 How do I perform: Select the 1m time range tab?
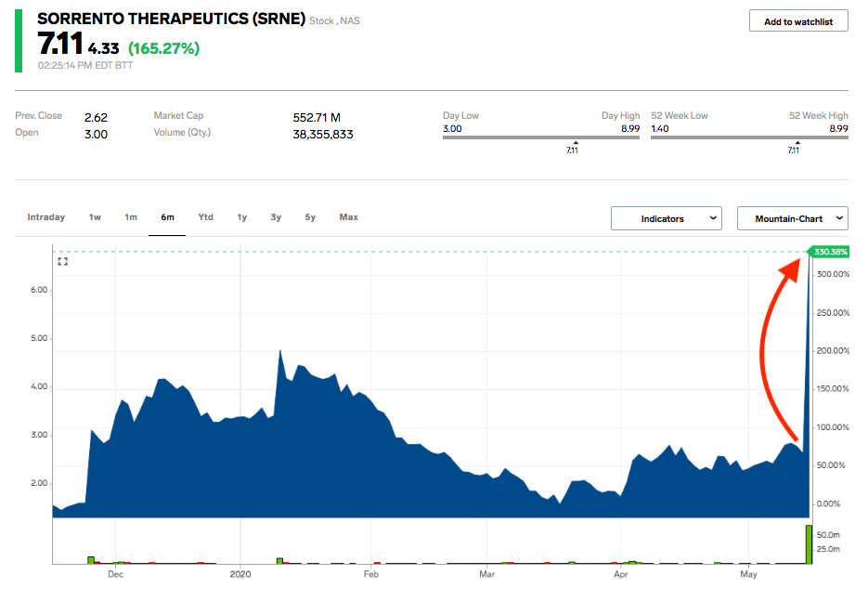[130, 216]
